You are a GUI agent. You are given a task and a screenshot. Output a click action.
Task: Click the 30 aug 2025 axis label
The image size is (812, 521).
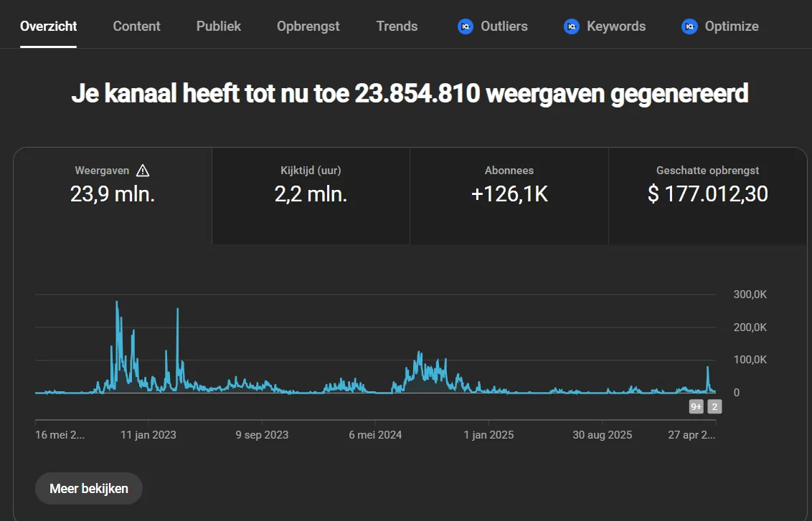pos(602,434)
